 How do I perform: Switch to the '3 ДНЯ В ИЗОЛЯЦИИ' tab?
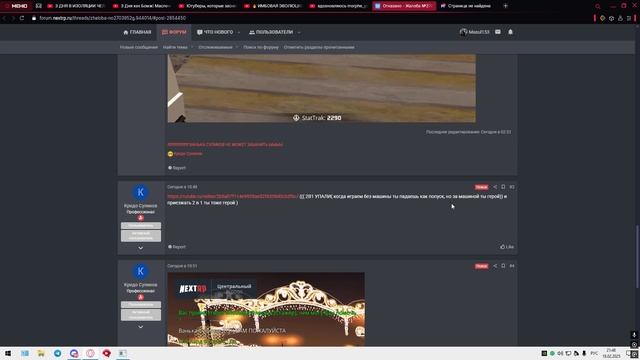76,6
